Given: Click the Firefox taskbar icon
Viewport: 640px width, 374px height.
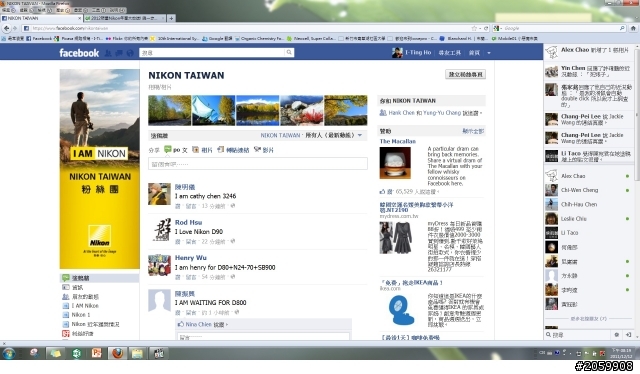Looking at the screenshot, I should [x=117, y=353].
